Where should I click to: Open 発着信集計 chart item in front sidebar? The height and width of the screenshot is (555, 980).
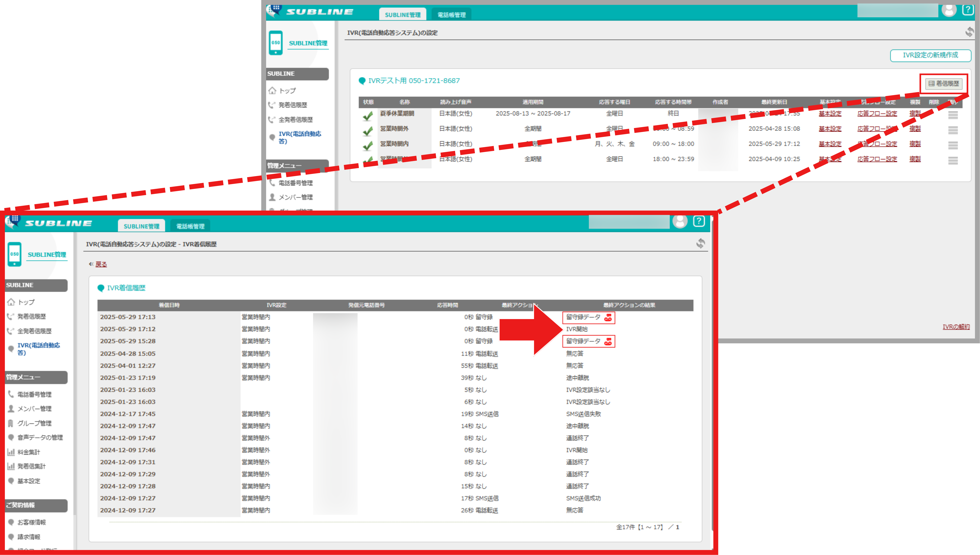(27, 466)
